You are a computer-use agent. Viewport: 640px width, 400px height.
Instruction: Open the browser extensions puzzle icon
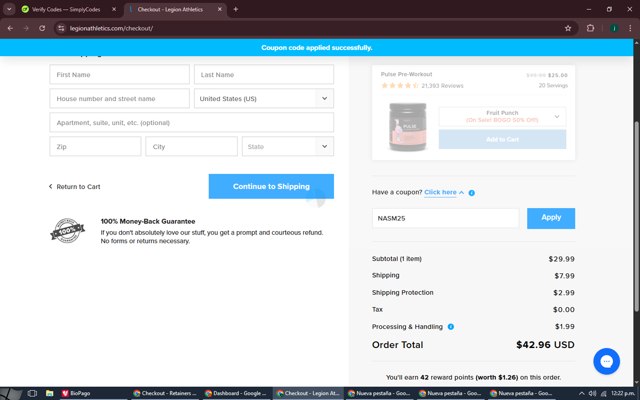(590, 28)
